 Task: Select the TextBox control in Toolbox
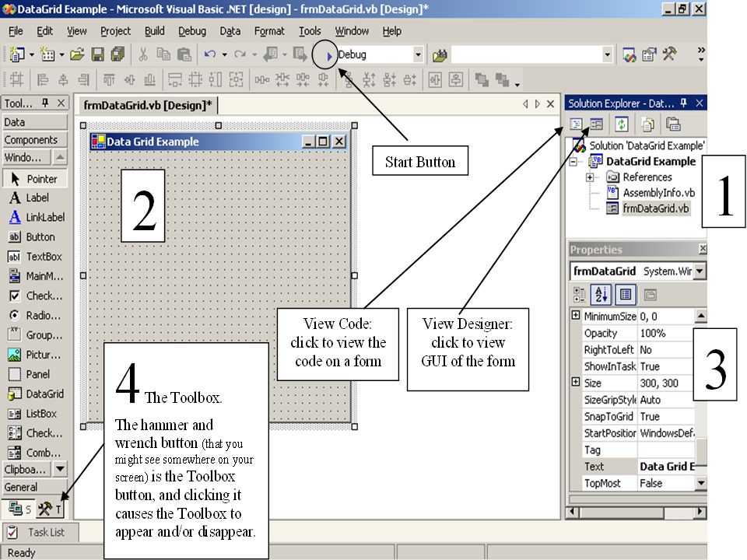(35, 256)
